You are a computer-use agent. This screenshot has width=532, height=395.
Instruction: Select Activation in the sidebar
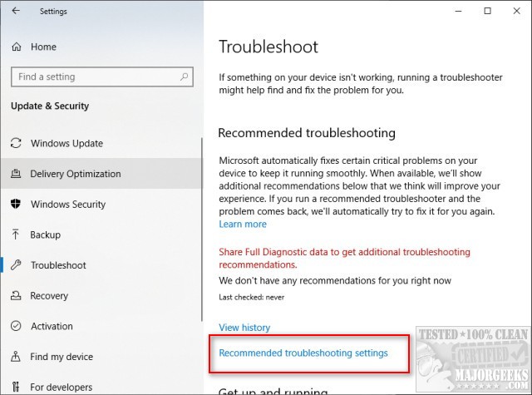pyautogui.click(x=52, y=327)
